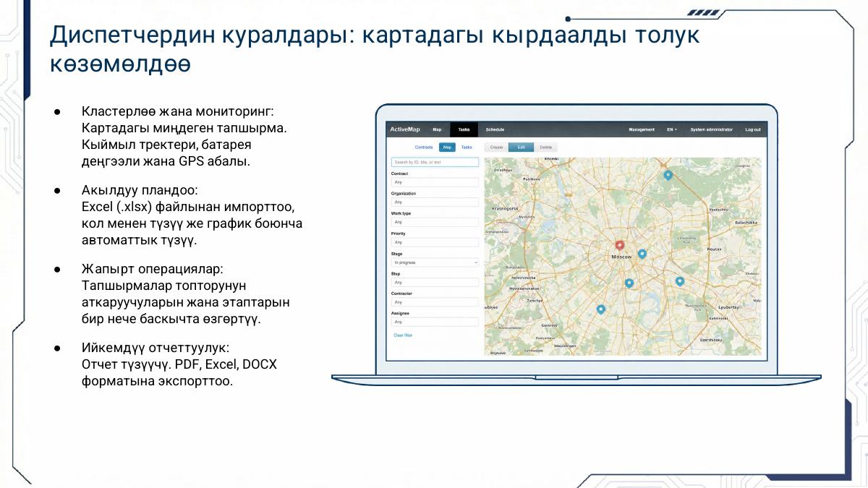Click the red map pin above Moscow label
The image size is (868, 488).
(619, 247)
